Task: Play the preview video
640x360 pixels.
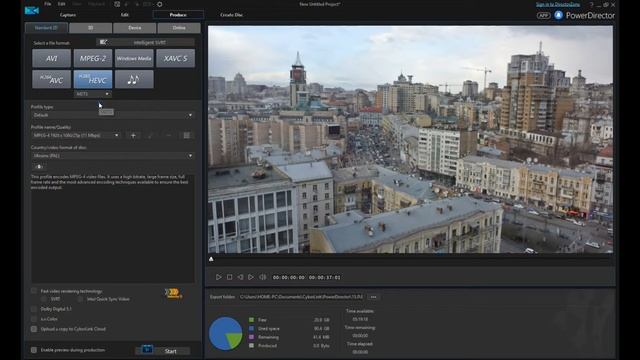Action: 218,277
